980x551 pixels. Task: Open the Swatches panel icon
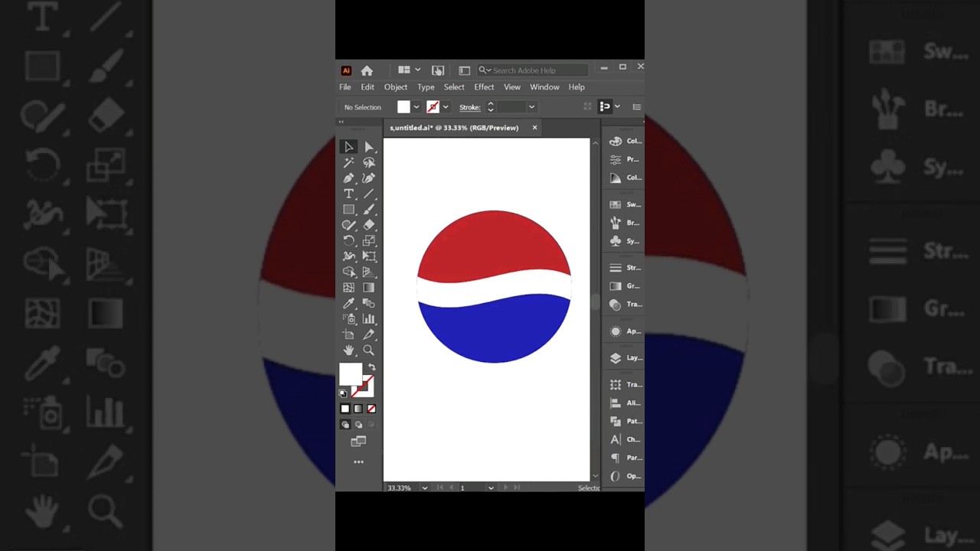click(x=616, y=205)
